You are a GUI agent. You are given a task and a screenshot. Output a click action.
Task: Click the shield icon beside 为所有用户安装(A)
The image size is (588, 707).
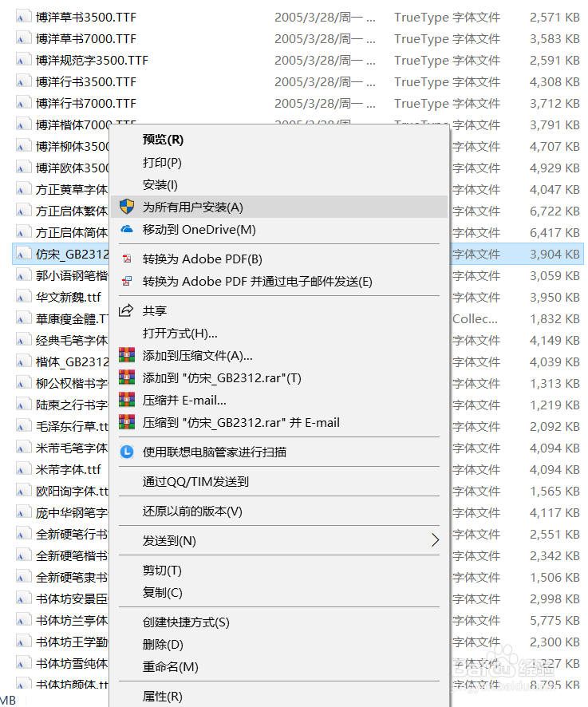click(127, 207)
